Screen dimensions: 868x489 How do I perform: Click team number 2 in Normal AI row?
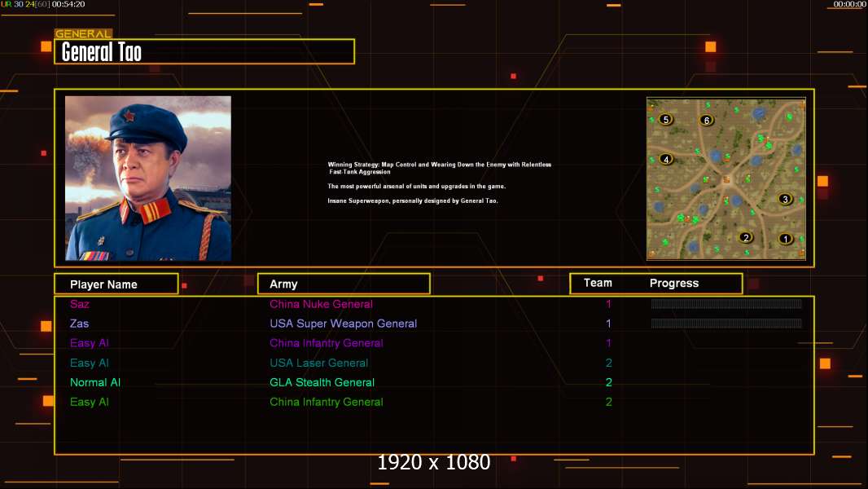tap(608, 383)
